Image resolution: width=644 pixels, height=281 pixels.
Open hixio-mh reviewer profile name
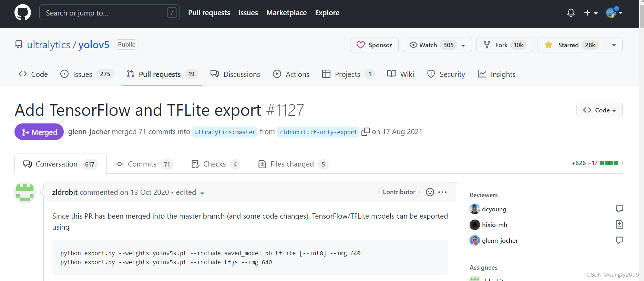pos(494,225)
